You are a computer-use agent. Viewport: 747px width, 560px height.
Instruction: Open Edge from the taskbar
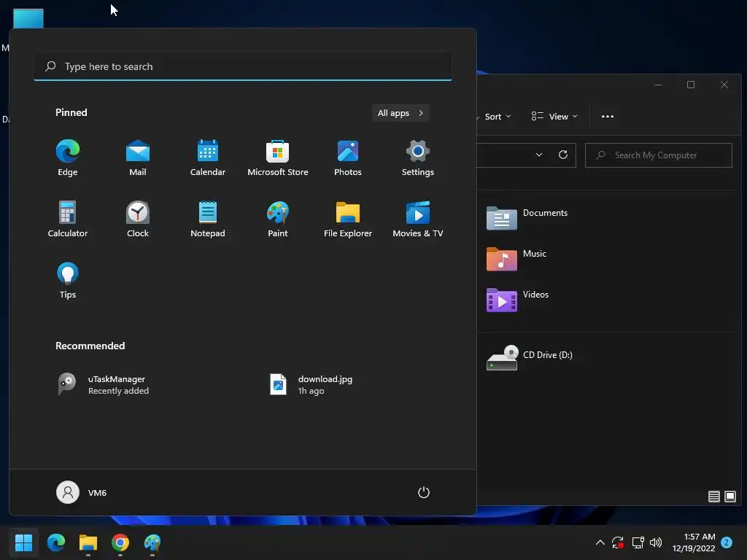pos(55,542)
